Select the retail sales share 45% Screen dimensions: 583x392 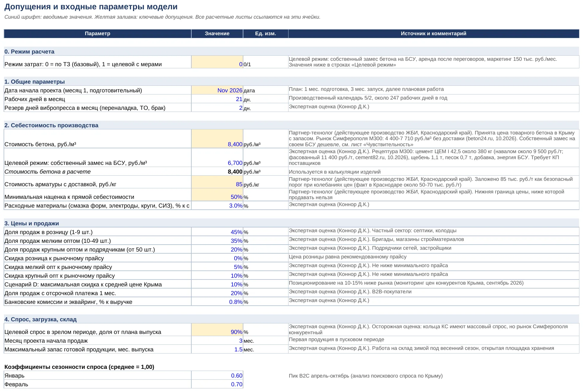pyautogui.click(x=217, y=232)
